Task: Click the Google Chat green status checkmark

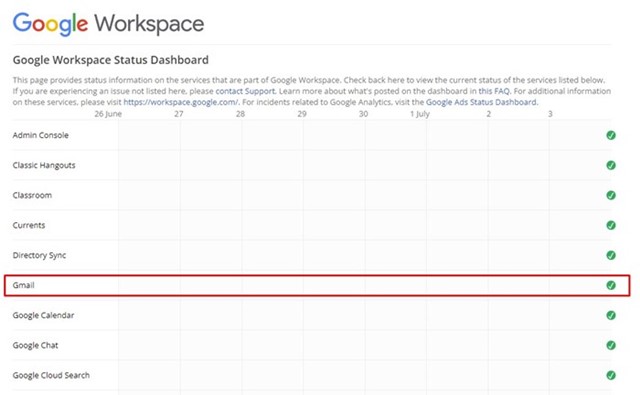Action: [611, 345]
